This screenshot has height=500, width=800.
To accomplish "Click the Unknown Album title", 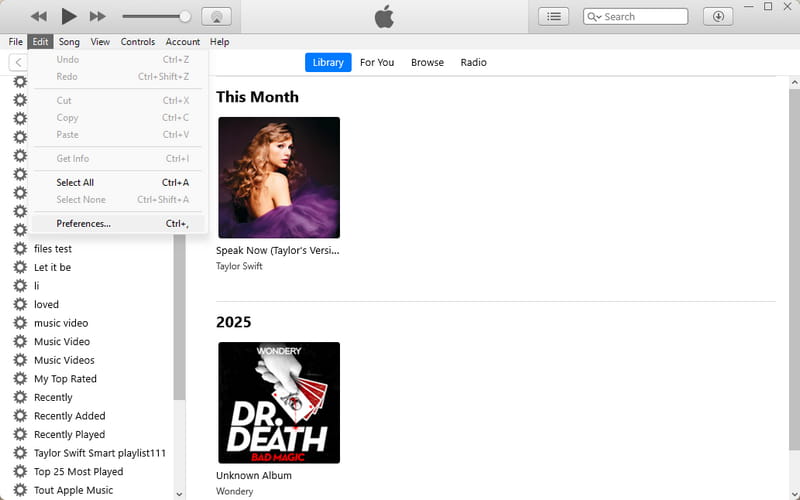I will pos(254,476).
